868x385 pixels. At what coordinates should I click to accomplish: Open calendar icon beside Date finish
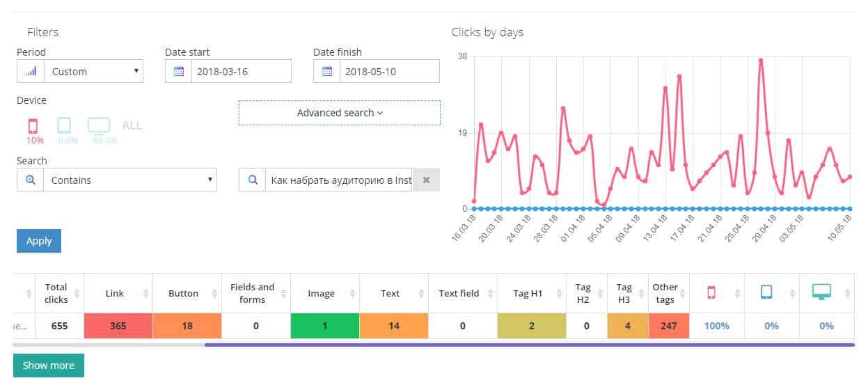click(326, 71)
